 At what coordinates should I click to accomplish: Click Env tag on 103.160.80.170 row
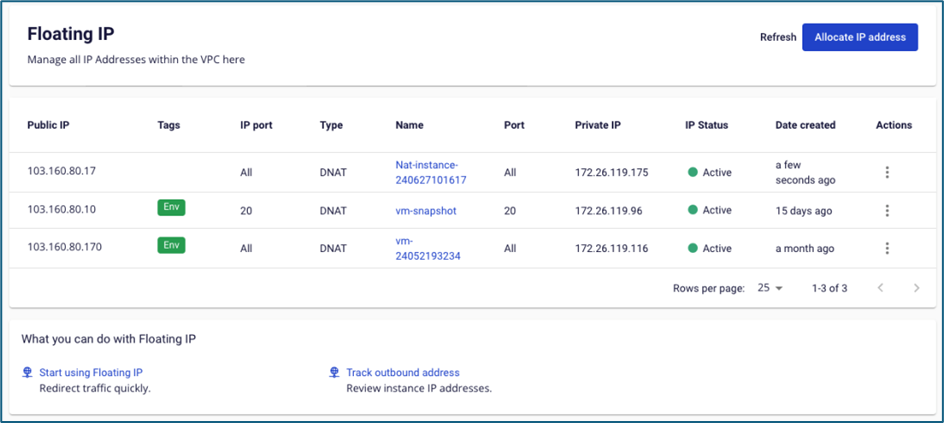[x=171, y=244]
